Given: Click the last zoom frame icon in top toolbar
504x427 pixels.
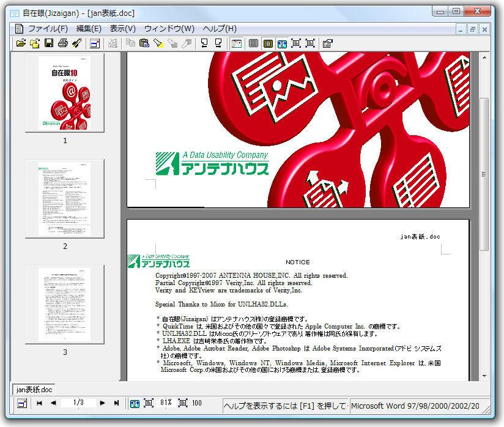Looking at the screenshot, I should click(x=310, y=43).
